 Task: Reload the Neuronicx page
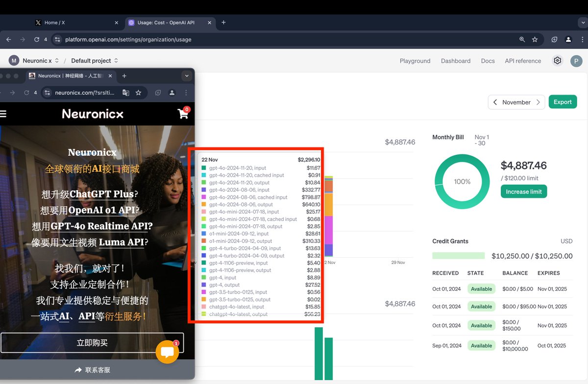[x=26, y=93]
